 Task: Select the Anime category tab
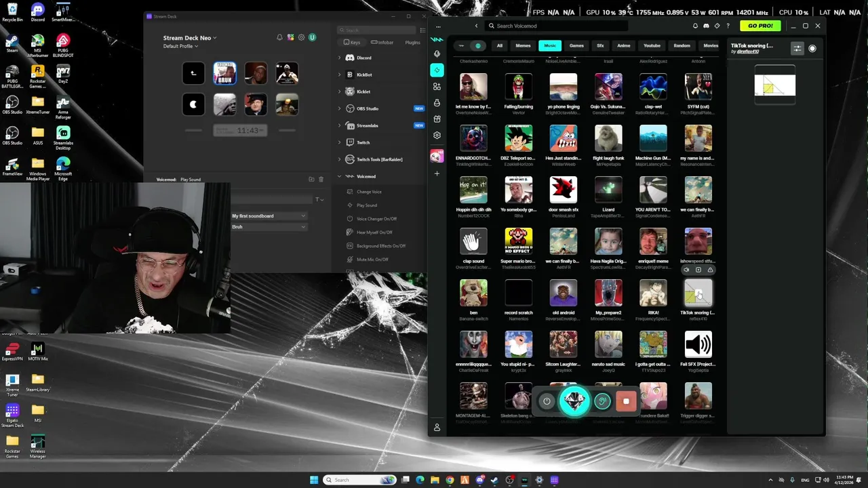(624, 46)
